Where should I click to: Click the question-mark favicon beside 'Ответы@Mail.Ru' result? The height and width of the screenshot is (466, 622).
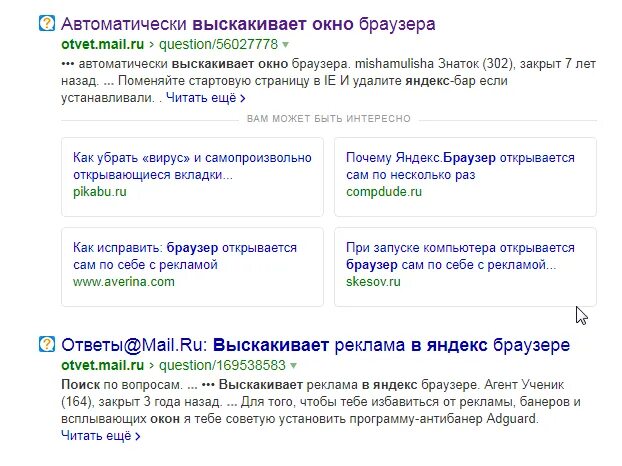[x=47, y=344]
